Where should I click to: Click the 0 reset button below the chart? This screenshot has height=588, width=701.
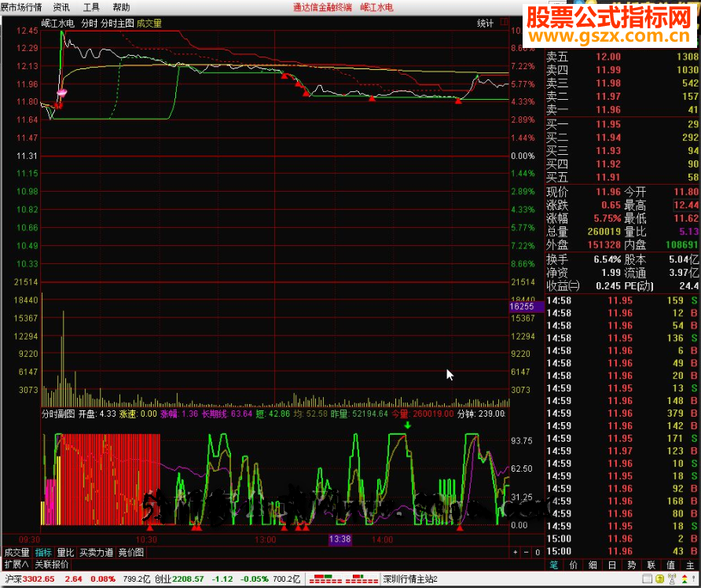pyautogui.click(x=538, y=552)
